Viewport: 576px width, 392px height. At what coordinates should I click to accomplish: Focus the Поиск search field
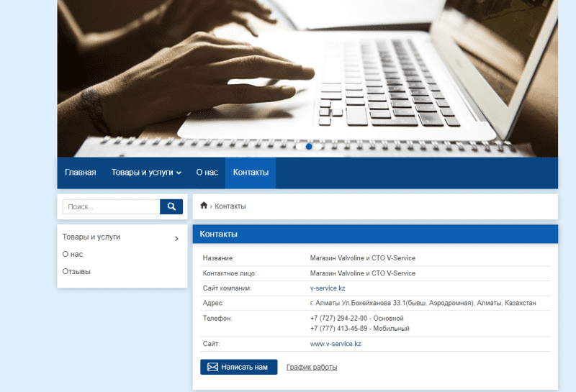pos(112,206)
